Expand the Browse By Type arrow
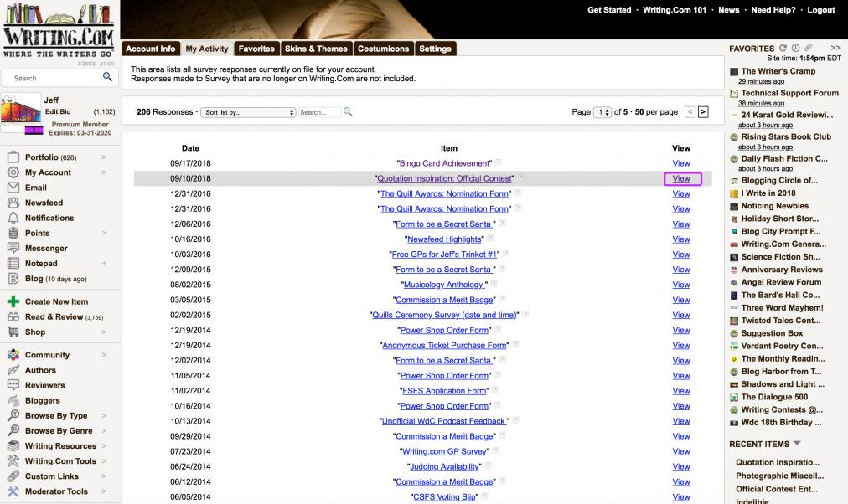This screenshot has height=504, width=848. point(104,415)
